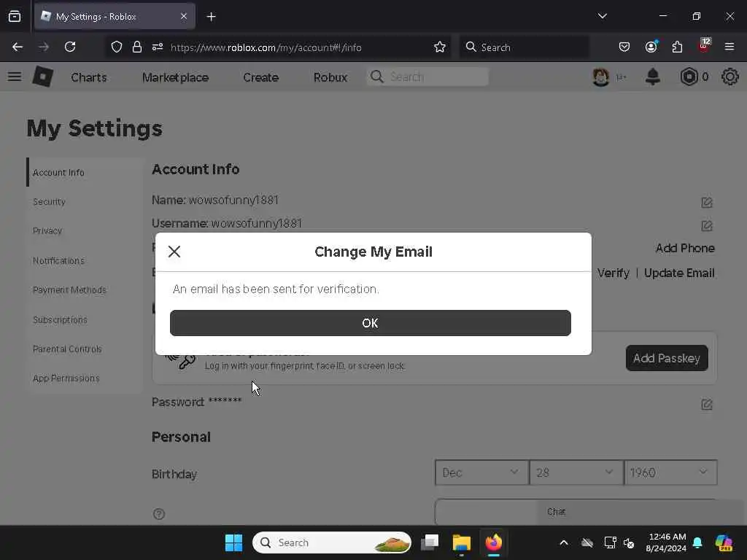Screen dimensions: 747x560
Task: Open the Charts page
Action: 88,77
